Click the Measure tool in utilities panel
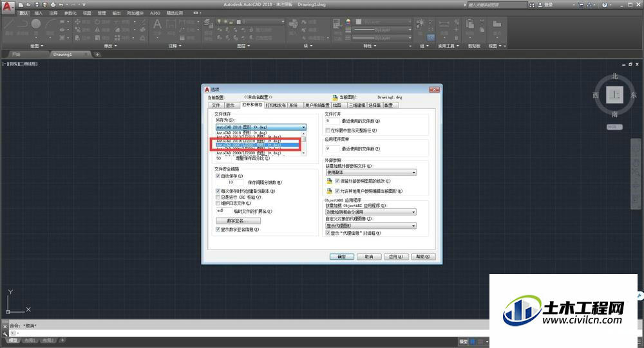The height and width of the screenshot is (348, 644). point(444,24)
